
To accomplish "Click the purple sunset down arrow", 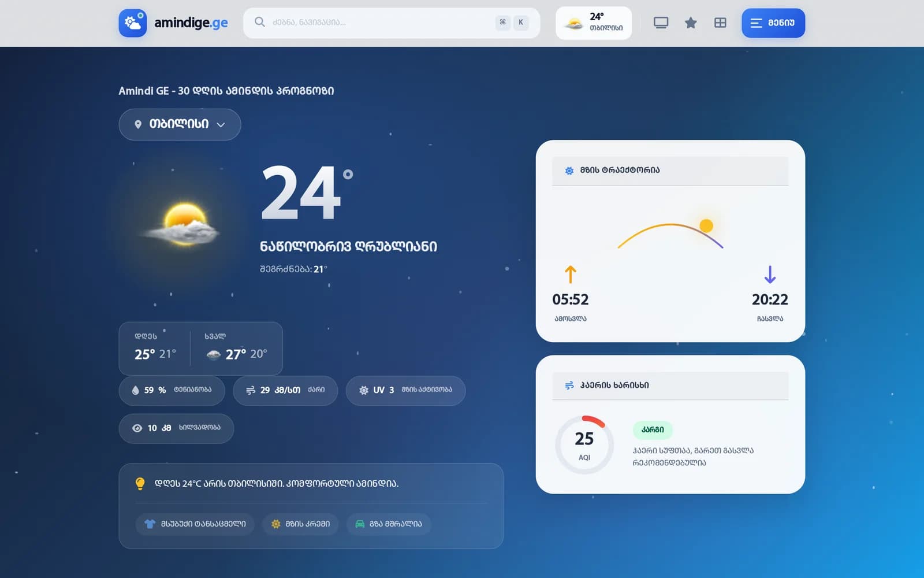I will pos(770,275).
